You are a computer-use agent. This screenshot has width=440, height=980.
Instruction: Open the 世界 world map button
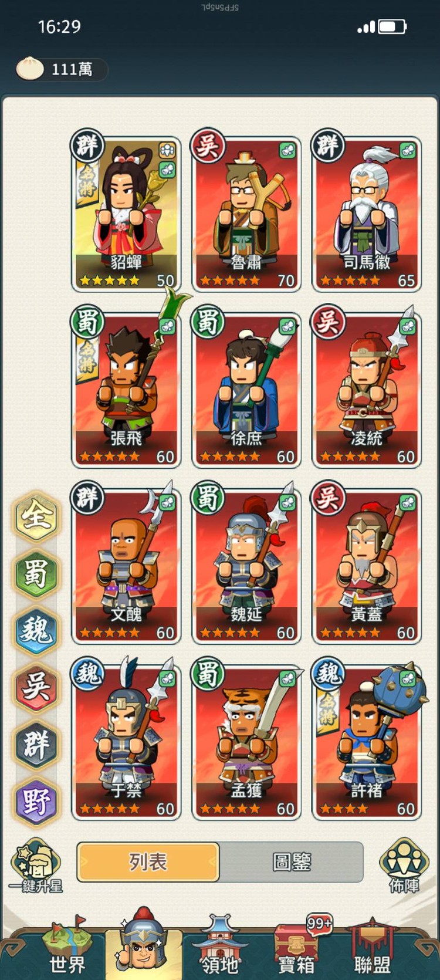67,946
